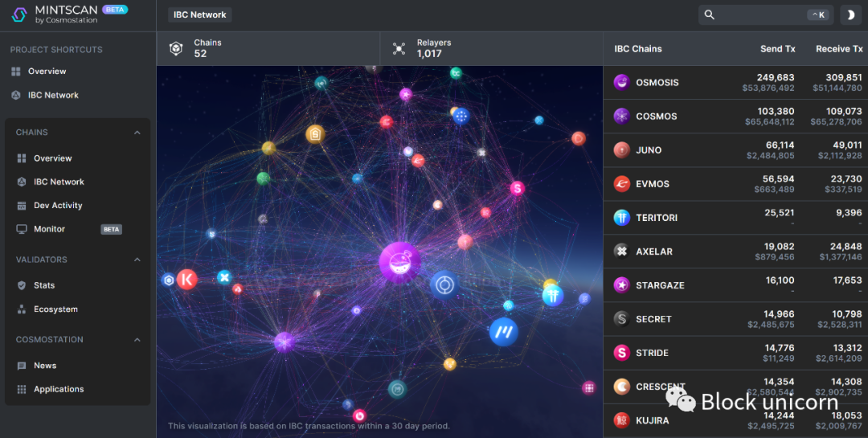The height and width of the screenshot is (438, 868).
Task: Click the IBC Network breadcrumb label
Action: point(200,15)
